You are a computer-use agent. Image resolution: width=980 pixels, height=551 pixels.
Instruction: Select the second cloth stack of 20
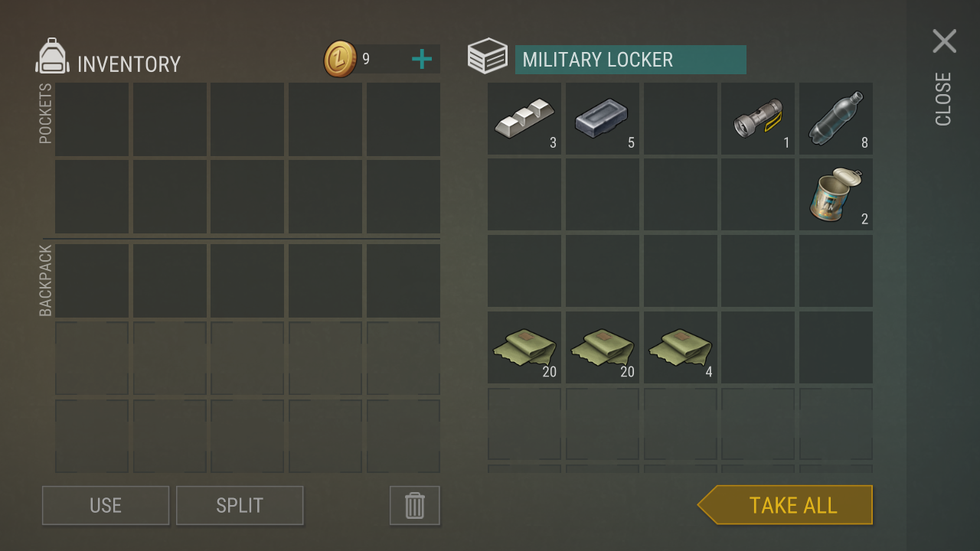tap(603, 347)
